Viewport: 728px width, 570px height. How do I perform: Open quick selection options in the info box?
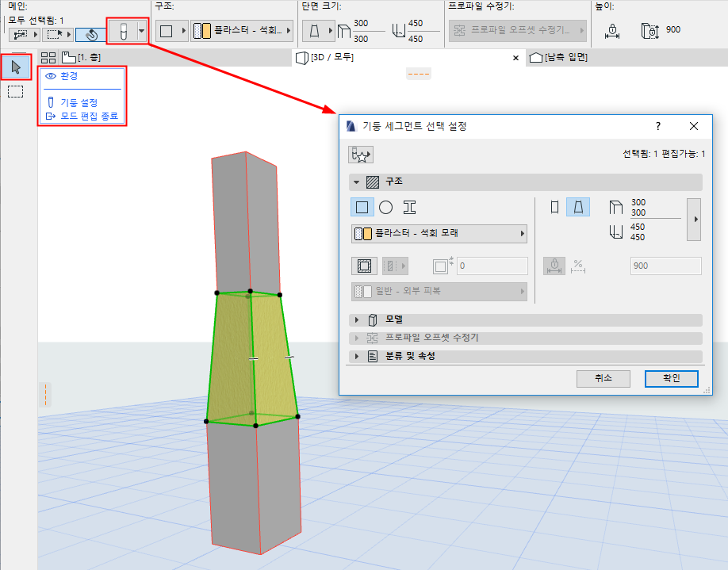(x=24, y=34)
